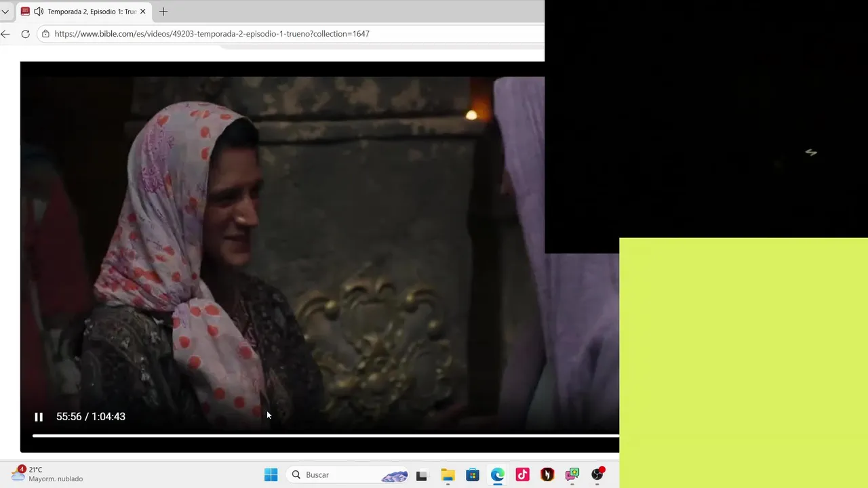
Task: Open the red-black hexagon app icon
Action: click(547, 475)
